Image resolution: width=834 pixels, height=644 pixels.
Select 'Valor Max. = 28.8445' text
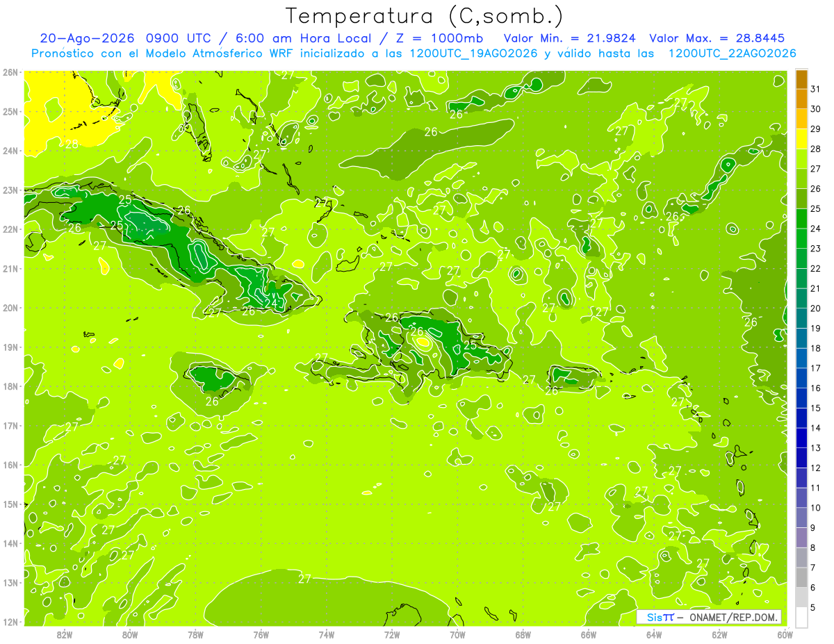coord(717,38)
